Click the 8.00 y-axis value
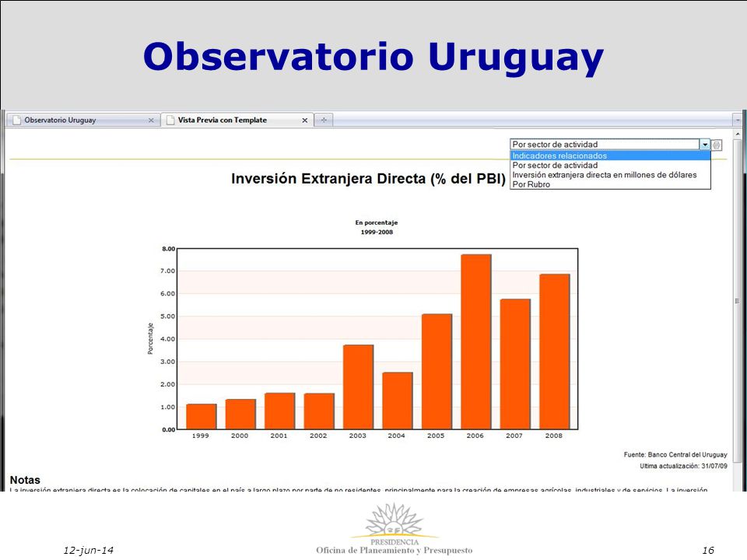Image resolution: width=747 pixels, height=560 pixels. (x=169, y=249)
